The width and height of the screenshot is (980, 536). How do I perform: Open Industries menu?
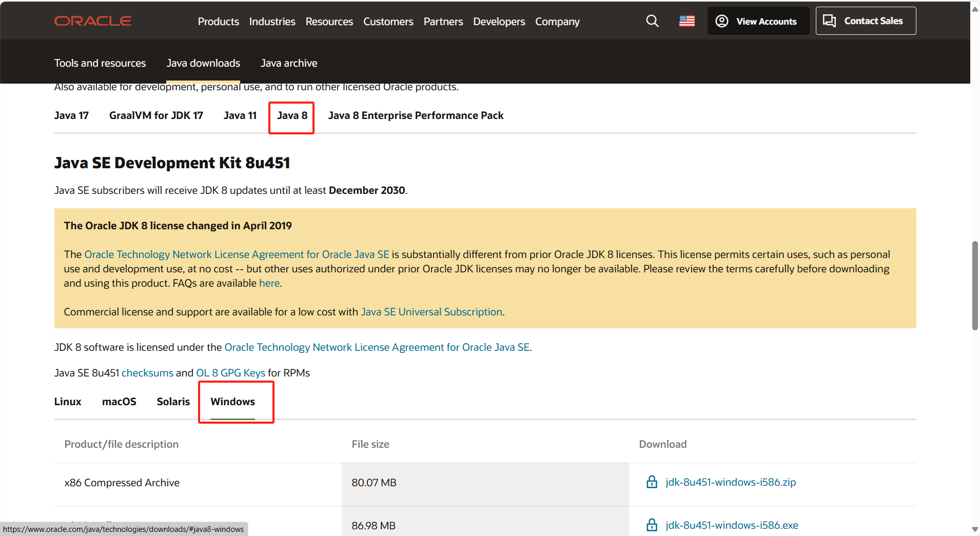[x=272, y=22]
